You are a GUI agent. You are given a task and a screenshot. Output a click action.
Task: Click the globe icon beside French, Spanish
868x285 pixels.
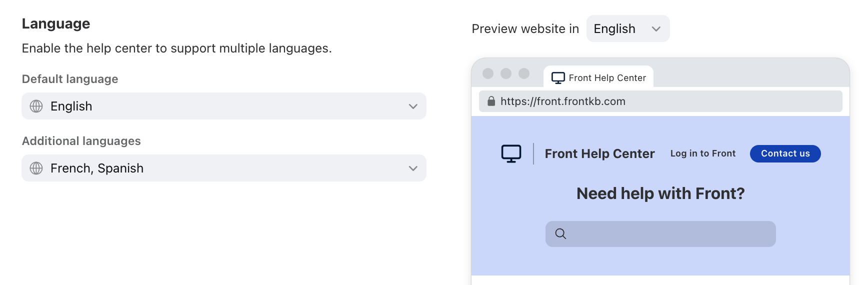tap(36, 168)
